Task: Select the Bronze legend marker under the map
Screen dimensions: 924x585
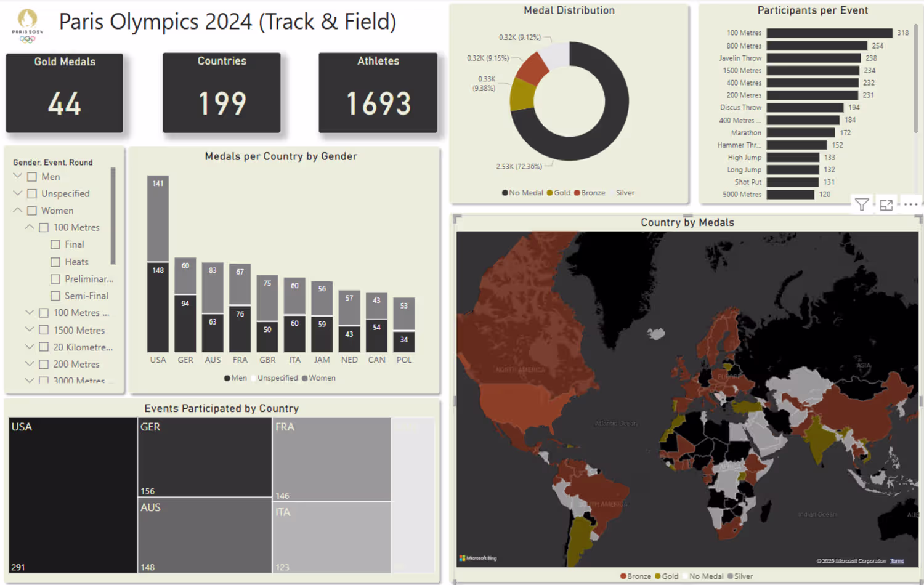Action: pos(623,576)
